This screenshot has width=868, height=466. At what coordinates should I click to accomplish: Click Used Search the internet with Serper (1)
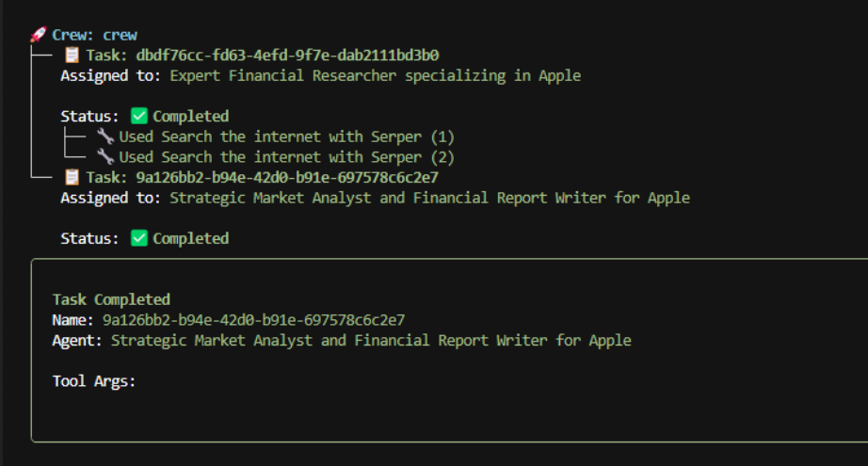click(286, 137)
